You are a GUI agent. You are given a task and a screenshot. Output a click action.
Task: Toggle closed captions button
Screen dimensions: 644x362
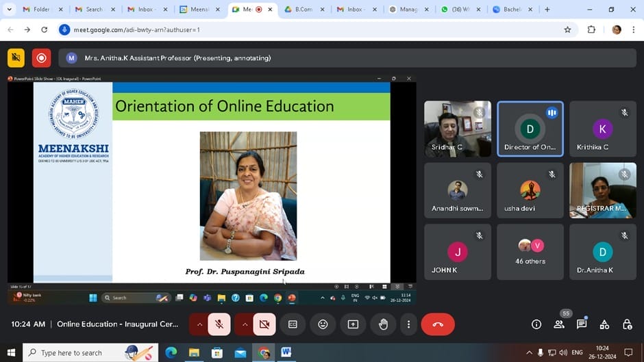point(293,324)
